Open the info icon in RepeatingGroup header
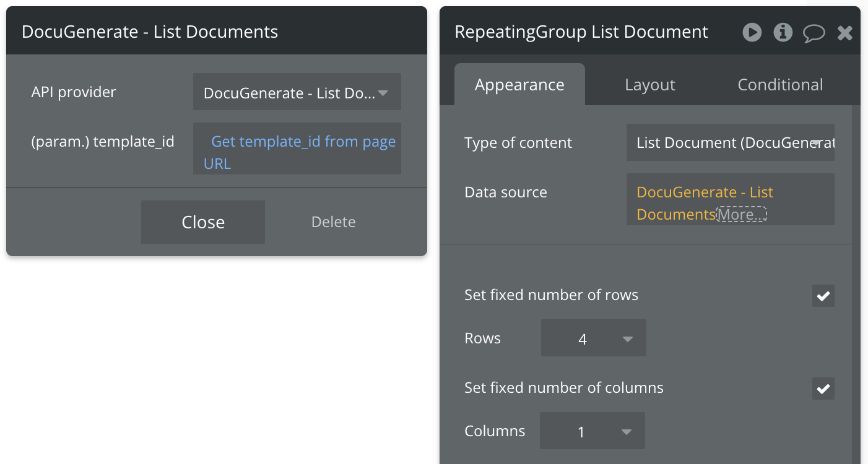Screen dimensions: 868x464 point(783,32)
